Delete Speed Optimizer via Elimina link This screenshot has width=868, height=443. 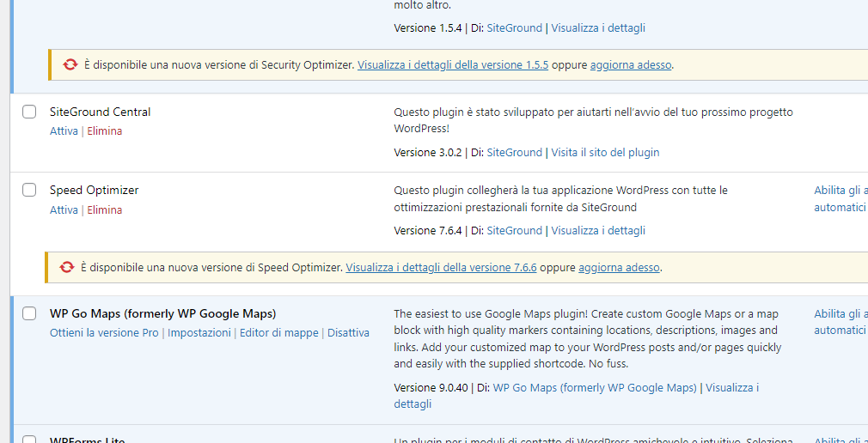pyautogui.click(x=105, y=210)
